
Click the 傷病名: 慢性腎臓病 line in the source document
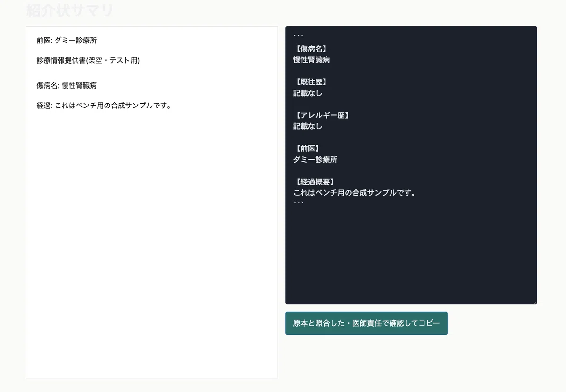click(x=67, y=85)
